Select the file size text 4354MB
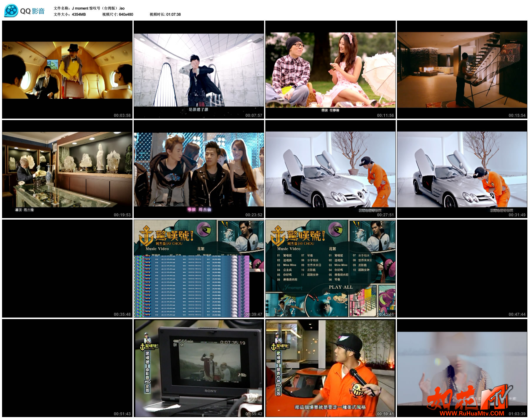The image size is (530, 420). [79, 14]
